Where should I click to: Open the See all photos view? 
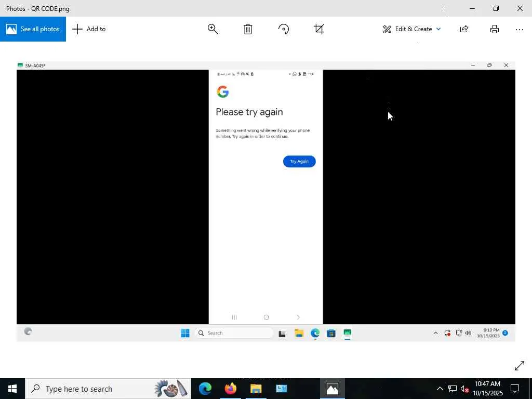33,29
